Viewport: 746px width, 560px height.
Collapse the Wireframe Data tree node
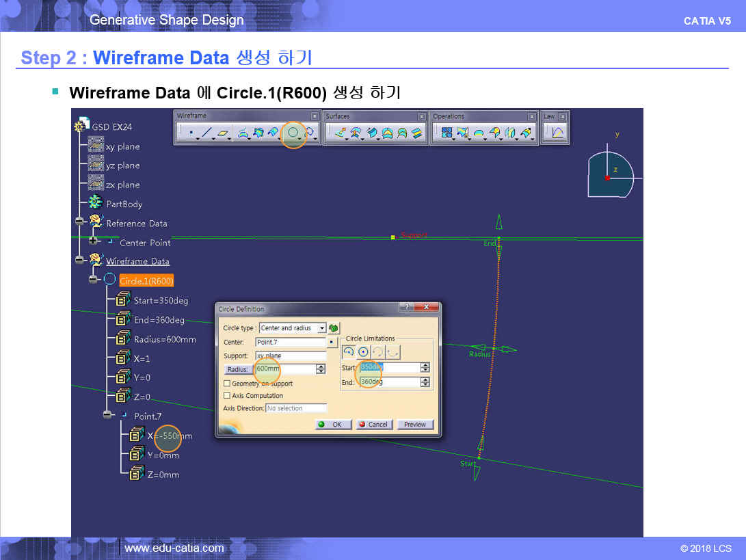coord(80,261)
